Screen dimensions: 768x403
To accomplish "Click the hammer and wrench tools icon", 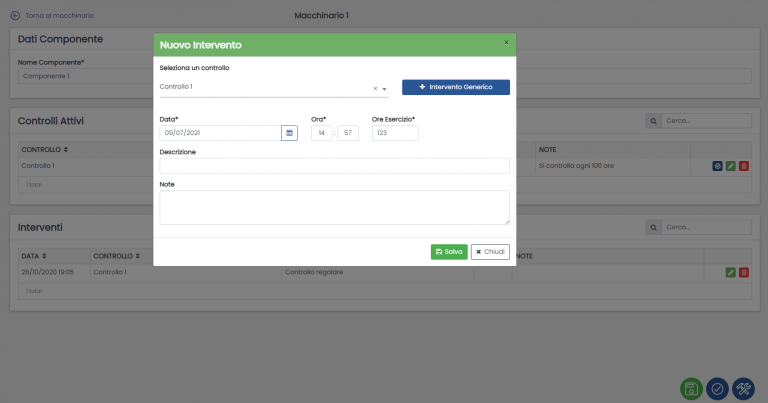I will 744,388.
